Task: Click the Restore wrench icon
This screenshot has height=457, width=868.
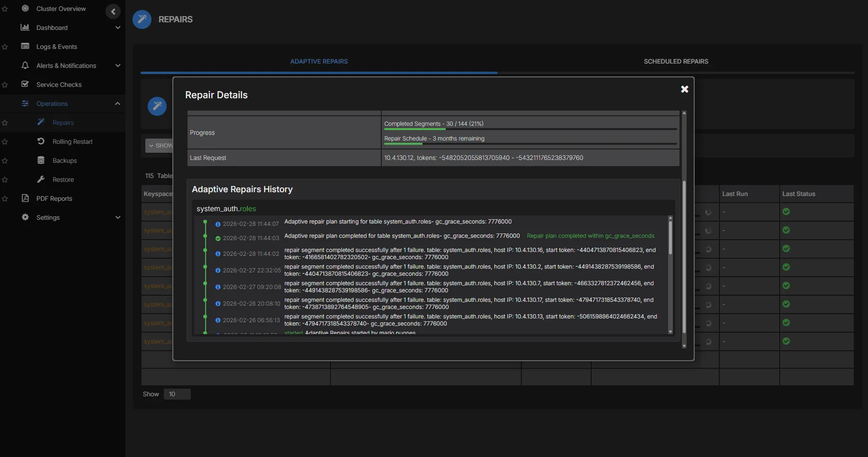Action: click(x=41, y=179)
